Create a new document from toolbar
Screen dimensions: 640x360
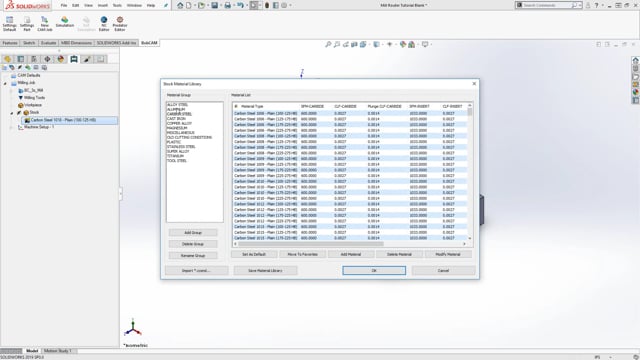(x=189, y=5)
